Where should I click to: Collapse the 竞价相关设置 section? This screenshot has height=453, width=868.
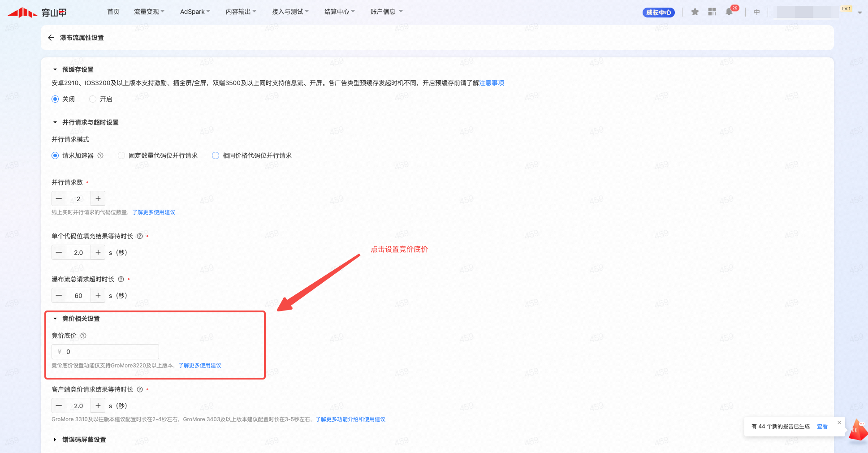[55, 319]
